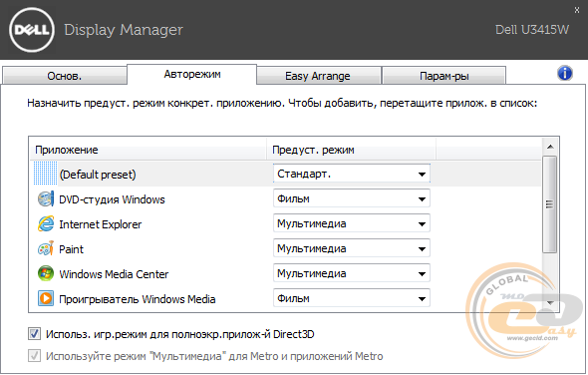The height and width of the screenshot is (375, 588).
Task: Select the Default preset grid icon
Action: [46, 174]
